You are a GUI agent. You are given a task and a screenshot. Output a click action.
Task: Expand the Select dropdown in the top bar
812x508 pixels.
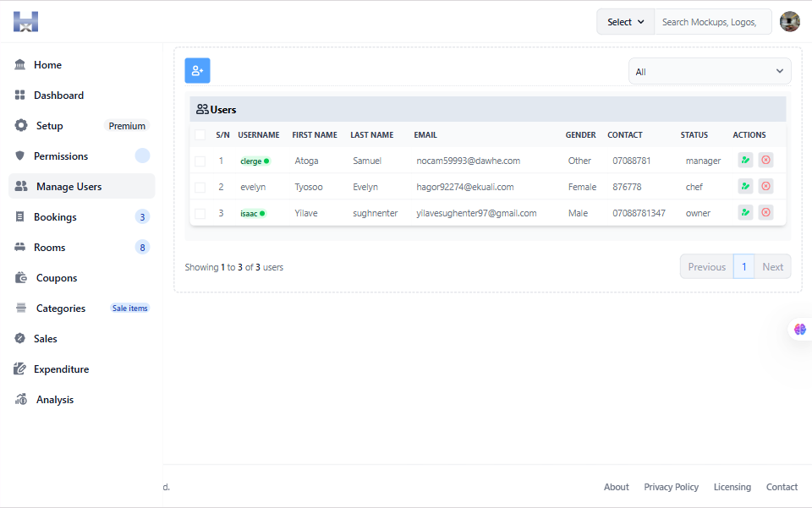(x=625, y=21)
